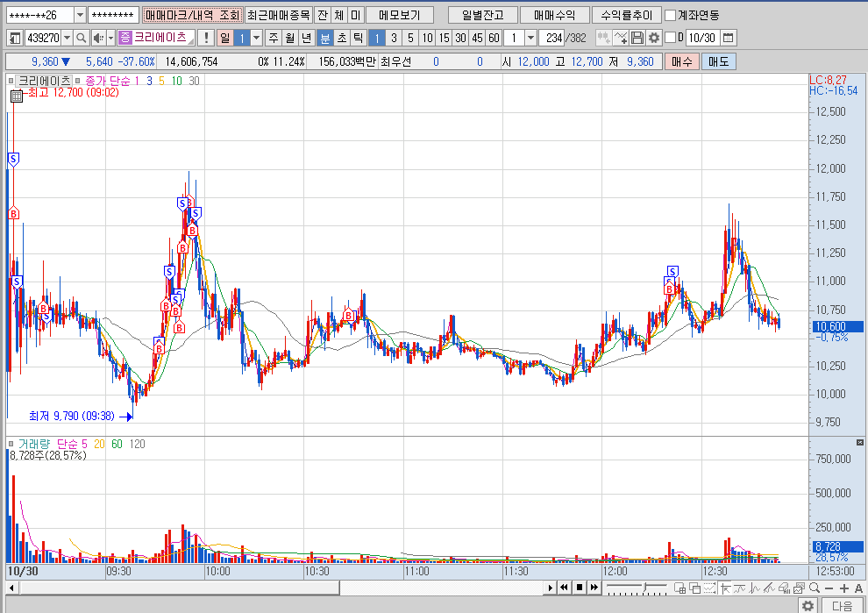
Task: Click the panel toggle icon left of stock code
Action: click(15, 38)
